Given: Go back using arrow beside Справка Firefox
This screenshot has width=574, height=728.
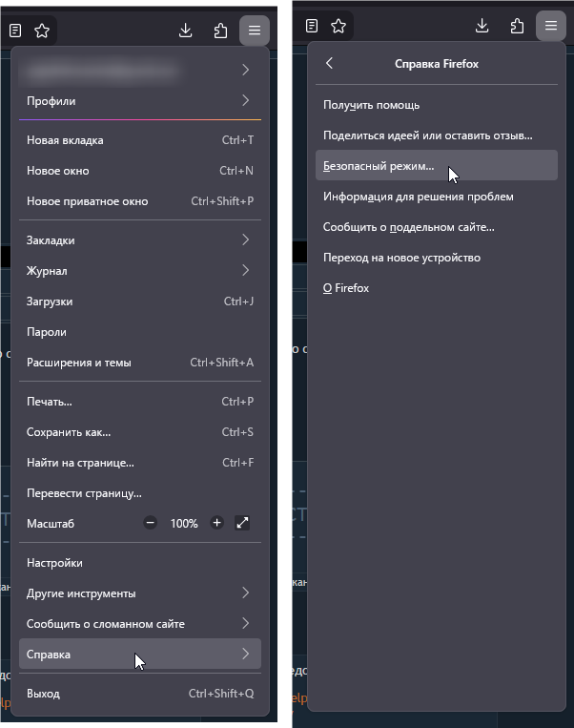Looking at the screenshot, I should click(x=330, y=64).
